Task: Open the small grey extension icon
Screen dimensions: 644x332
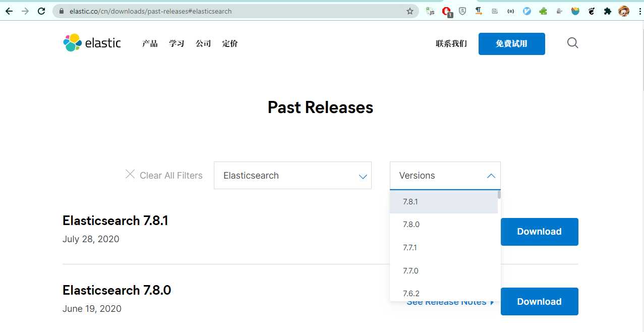Action: coord(559,11)
